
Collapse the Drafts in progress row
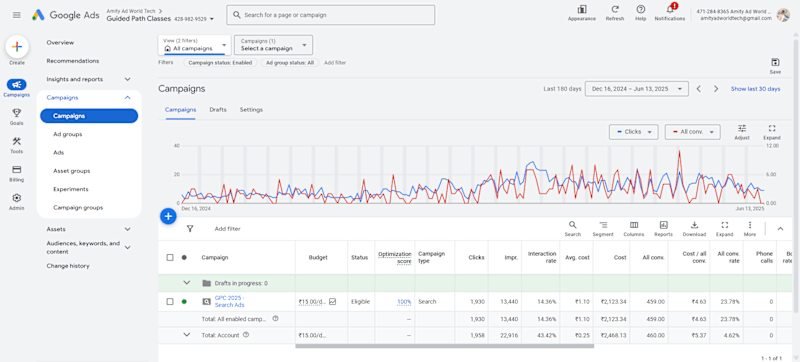coord(187,283)
